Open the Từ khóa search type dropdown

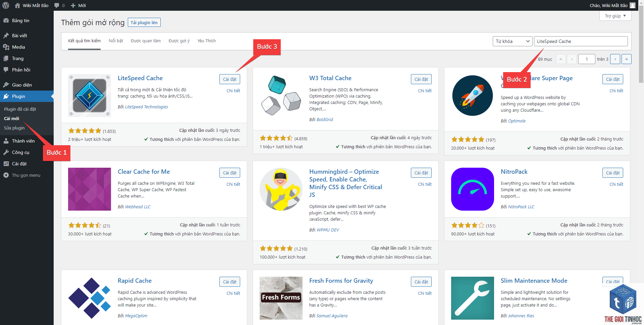(513, 41)
